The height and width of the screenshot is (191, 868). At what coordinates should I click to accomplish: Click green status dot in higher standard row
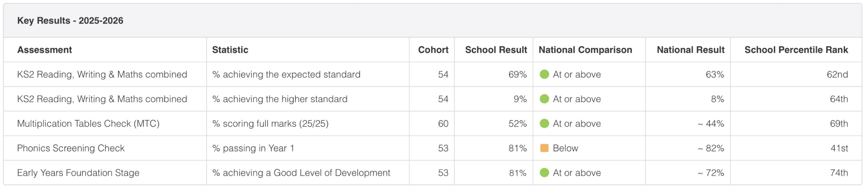click(x=544, y=99)
